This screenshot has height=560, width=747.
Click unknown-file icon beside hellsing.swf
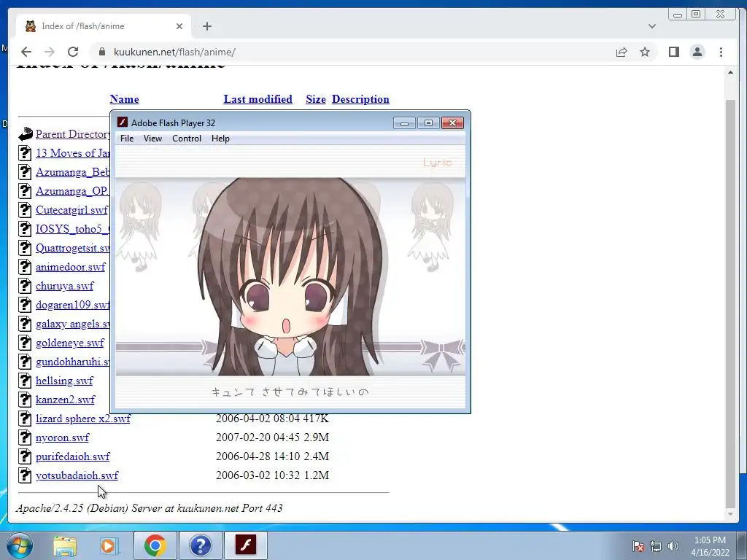click(x=25, y=381)
